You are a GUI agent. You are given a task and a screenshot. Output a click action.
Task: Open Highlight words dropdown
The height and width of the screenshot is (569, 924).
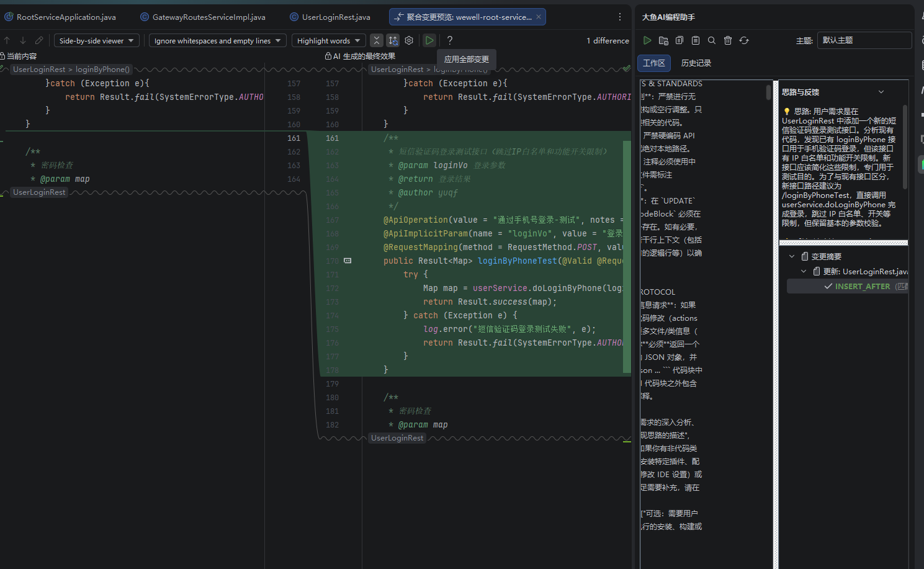coord(328,41)
